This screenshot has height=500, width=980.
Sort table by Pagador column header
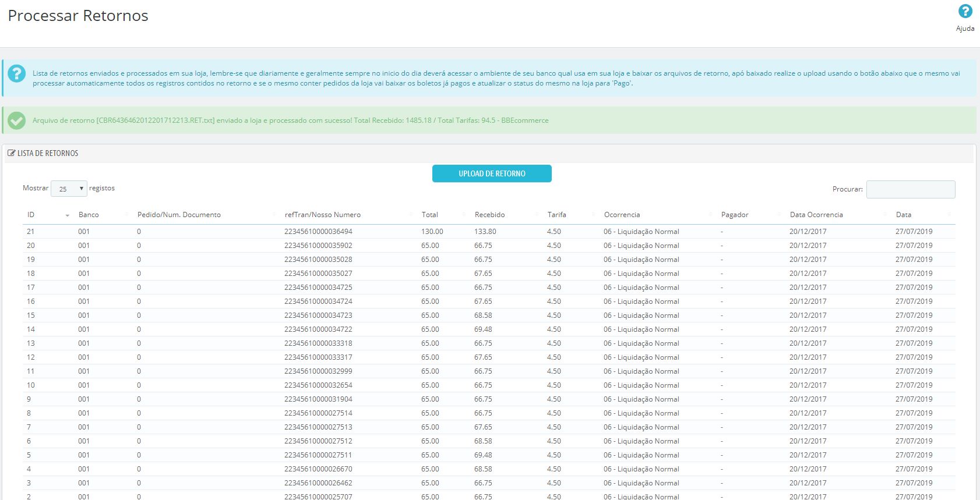[x=734, y=215]
